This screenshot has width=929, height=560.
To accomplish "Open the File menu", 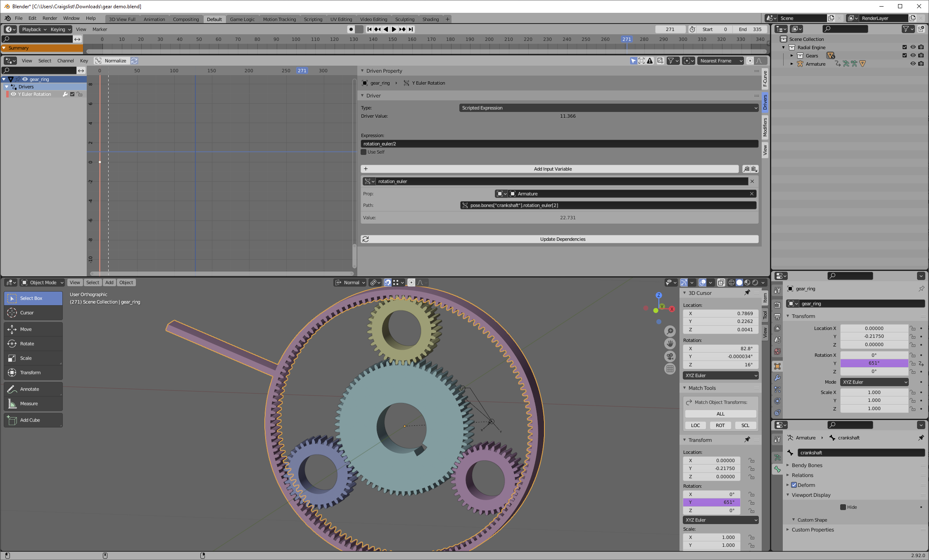I will pyautogui.click(x=19, y=18).
